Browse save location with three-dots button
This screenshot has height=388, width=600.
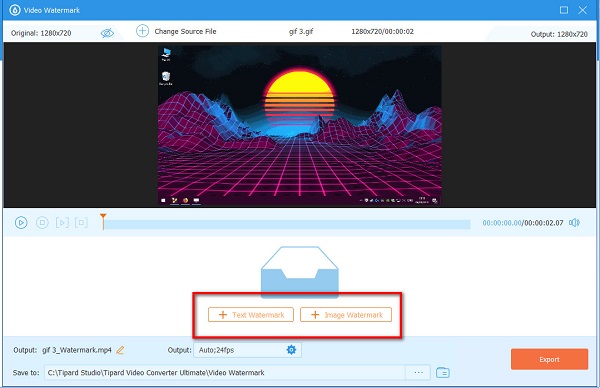418,372
